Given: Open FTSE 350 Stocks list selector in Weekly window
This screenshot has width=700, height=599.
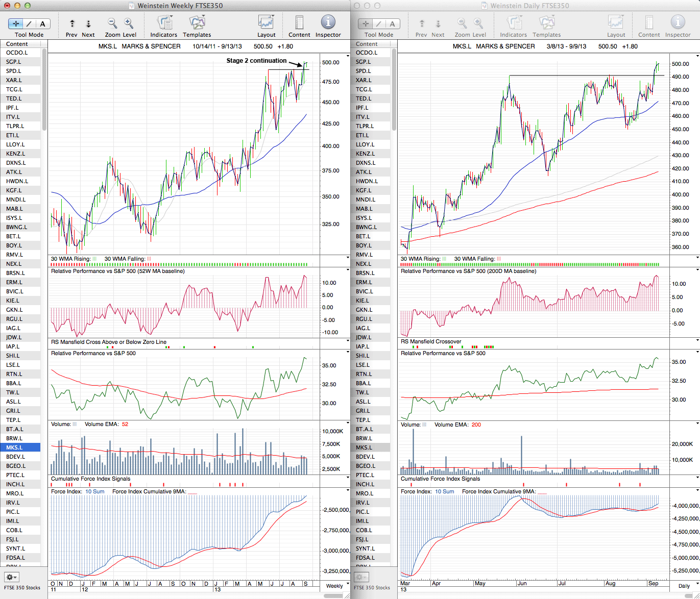Looking at the screenshot, I should pyautogui.click(x=22, y=588).
